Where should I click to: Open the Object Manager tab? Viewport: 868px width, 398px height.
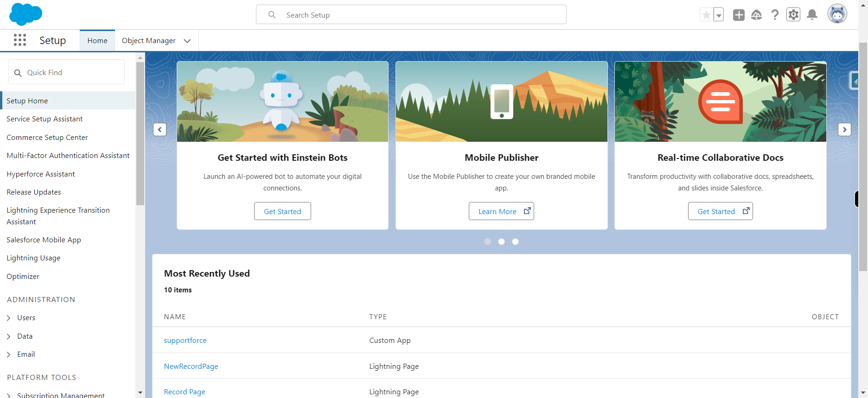coord(149,41)
